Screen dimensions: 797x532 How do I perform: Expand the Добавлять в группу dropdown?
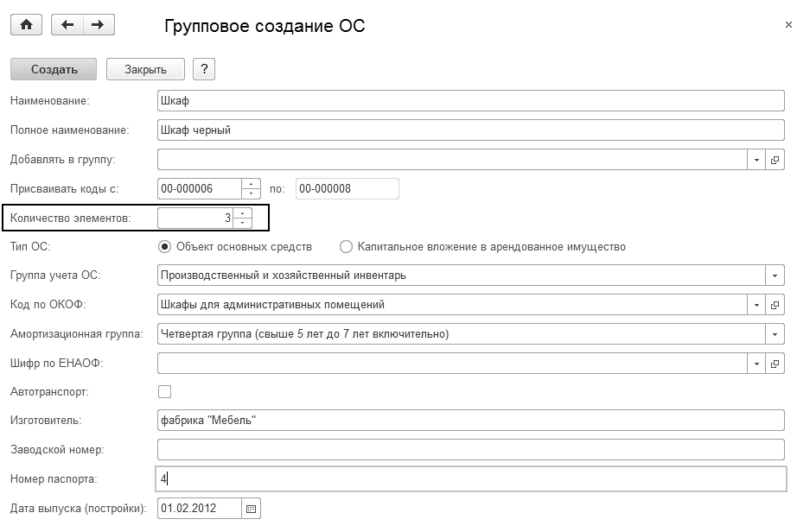tap(756, 160)
